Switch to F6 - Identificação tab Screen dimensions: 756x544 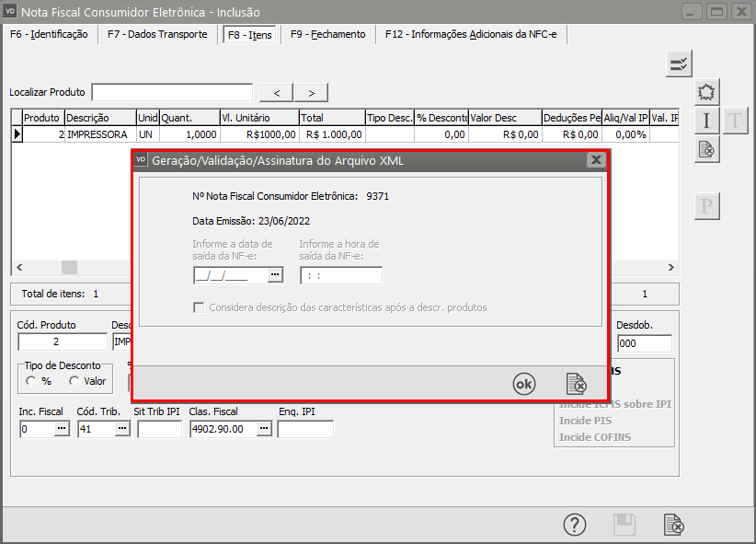(49, 34)
